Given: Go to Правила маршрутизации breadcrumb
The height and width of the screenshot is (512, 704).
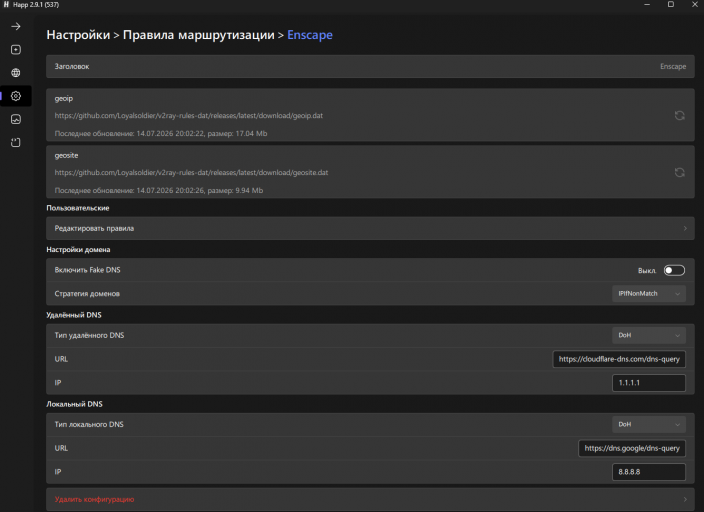Looking at the screenshot, I should (198, 35).
